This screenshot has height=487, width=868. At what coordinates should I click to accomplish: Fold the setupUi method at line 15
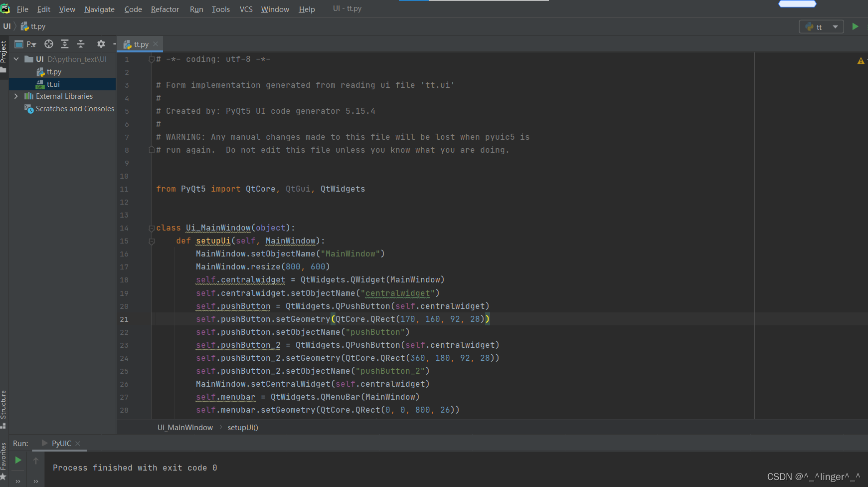coord(152,241)
